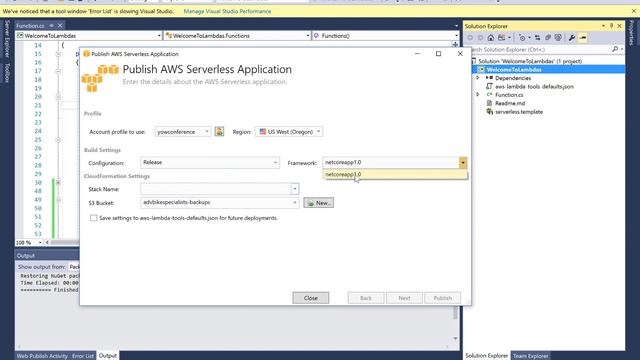Image resolution: width=640 pixels, height=360 pixels.
Task: Select netcoreapp1.0 from framework list
Action: point(395,174)
